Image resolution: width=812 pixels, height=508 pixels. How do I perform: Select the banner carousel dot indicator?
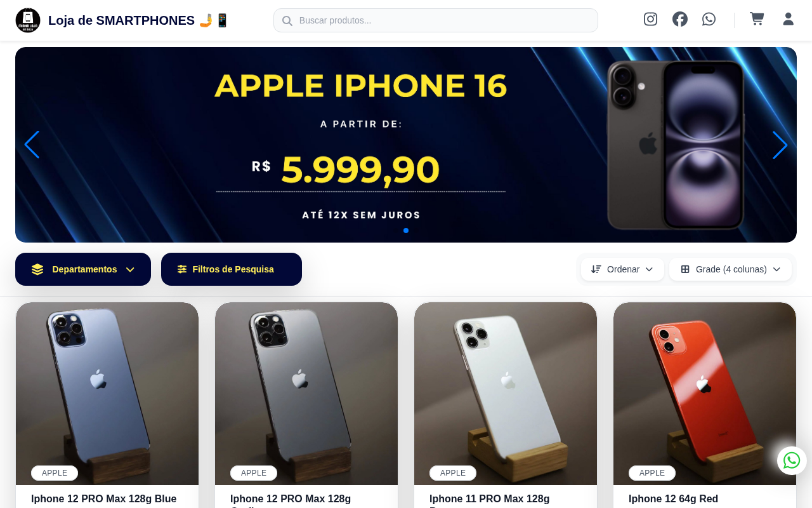click(406, 231)
